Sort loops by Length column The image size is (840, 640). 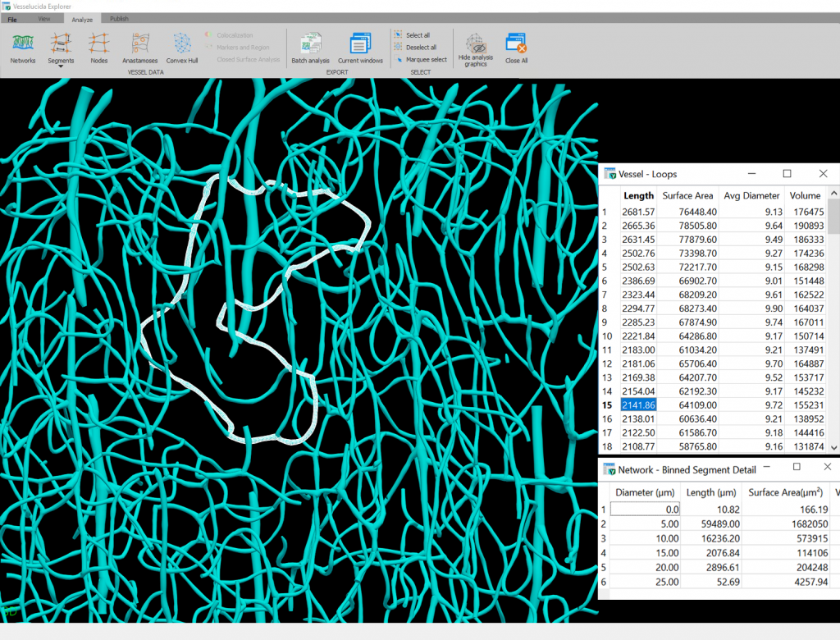coord(638,195)
